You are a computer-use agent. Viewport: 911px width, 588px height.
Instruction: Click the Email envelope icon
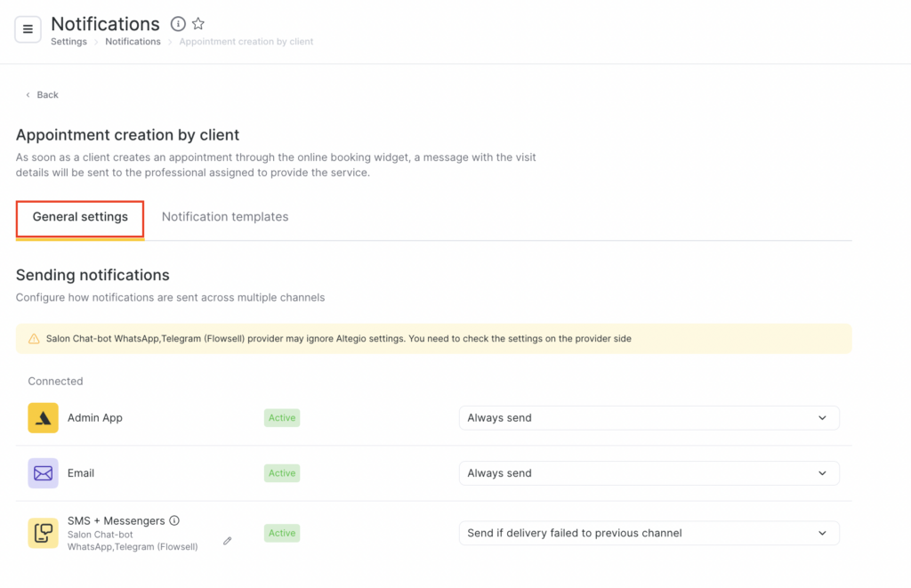(x=43, y=473)
